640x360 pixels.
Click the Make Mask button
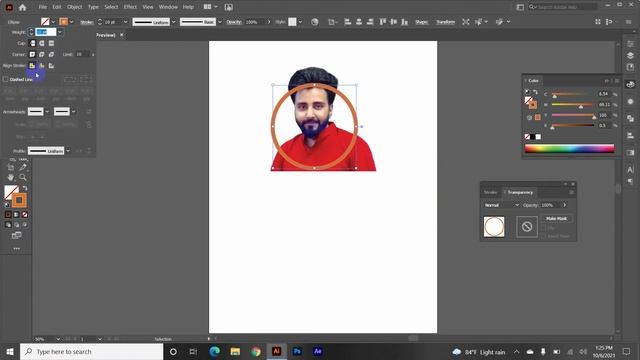tap(556, 218)
